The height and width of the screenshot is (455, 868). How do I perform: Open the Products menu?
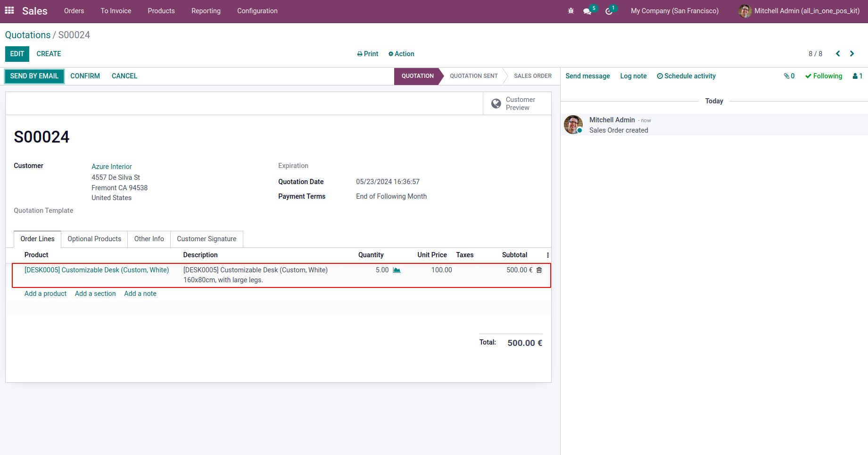[x=161, y=11]
